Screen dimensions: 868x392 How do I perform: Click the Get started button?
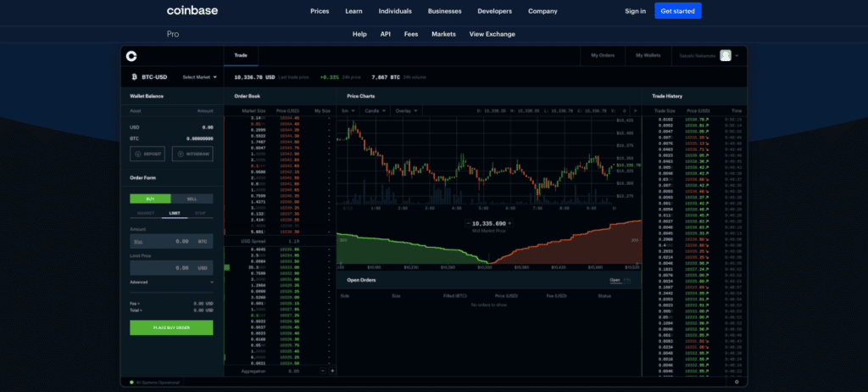tap(678, 11)
